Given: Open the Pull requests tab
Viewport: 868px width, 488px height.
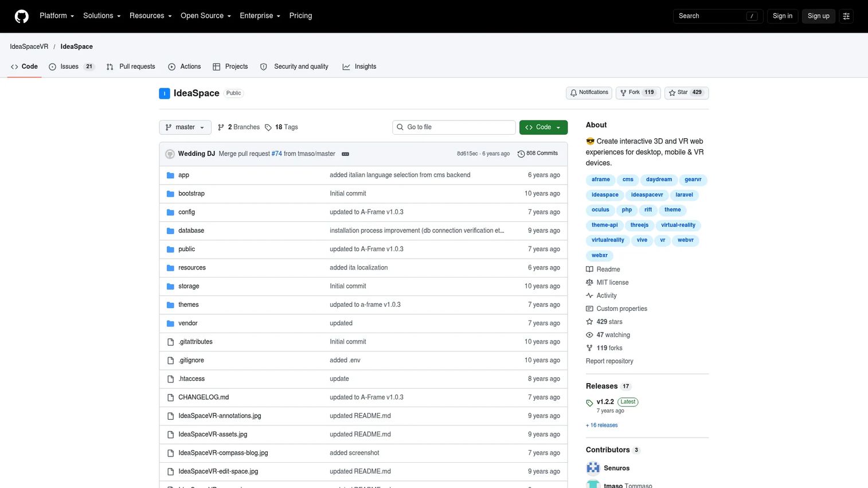Looking at the screenshot, I should [x=131, y=67].
